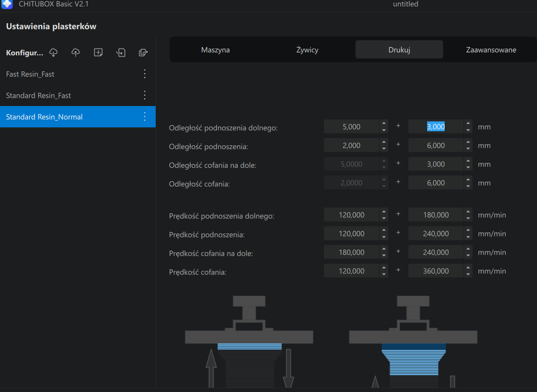This screenshot has width=537, height=392.
Task: Click the 120,000 field of Prędkość podnoszenia dolnego
Action: pyautogui.click(x=351, y=215)
